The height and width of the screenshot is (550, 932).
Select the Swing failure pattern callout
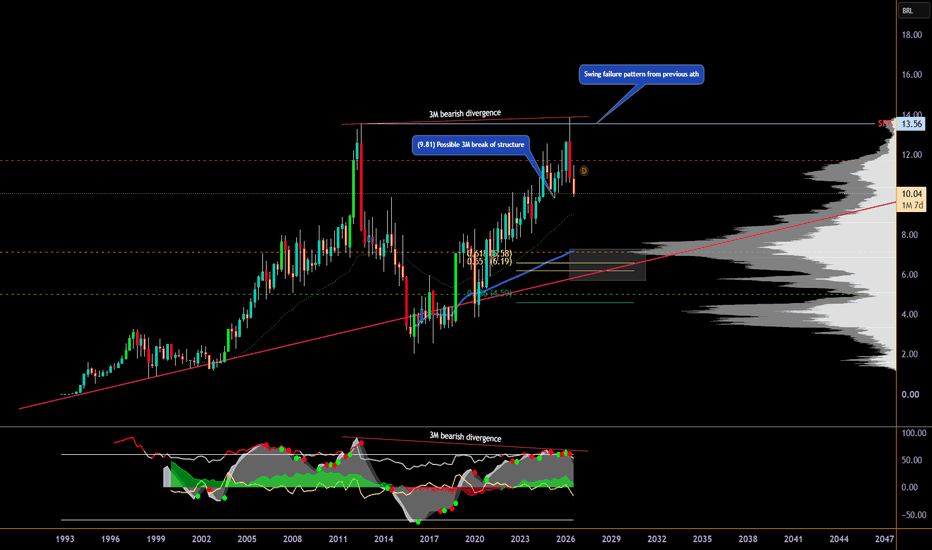[641, 74]
